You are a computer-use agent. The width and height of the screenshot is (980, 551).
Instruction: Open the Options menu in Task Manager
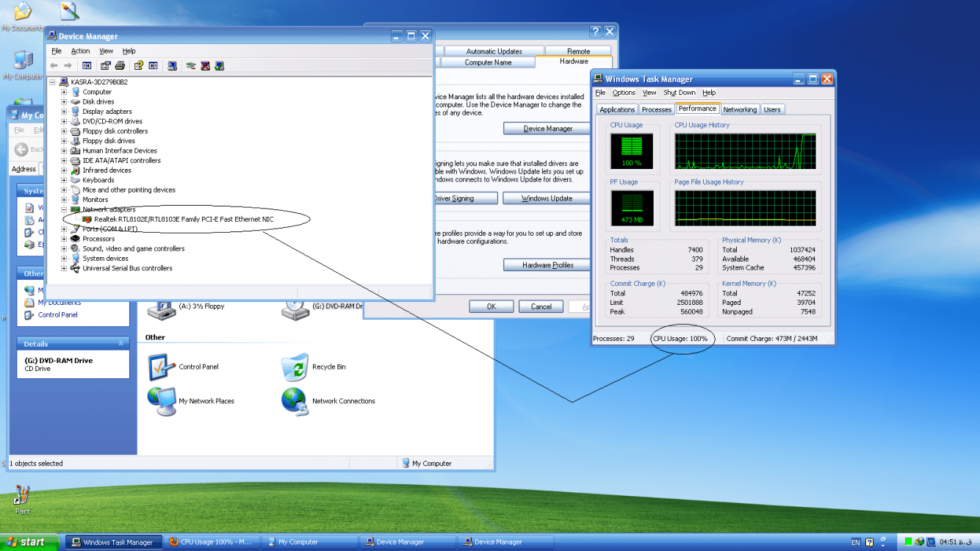point(624,93)
